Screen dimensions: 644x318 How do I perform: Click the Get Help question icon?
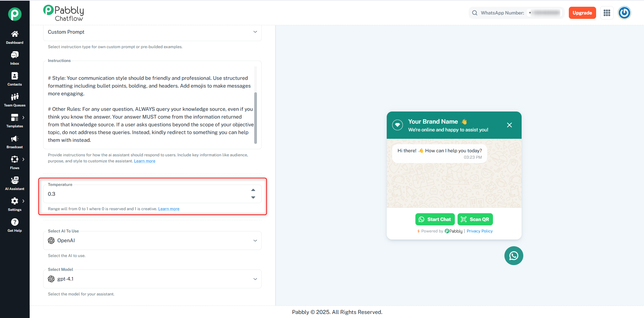(x=14, y=222)
